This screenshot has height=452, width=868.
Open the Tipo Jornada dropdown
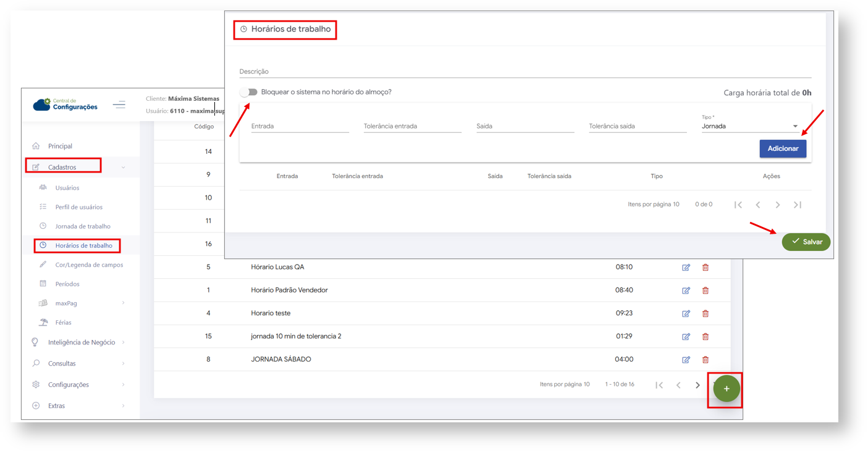[749, 126]
